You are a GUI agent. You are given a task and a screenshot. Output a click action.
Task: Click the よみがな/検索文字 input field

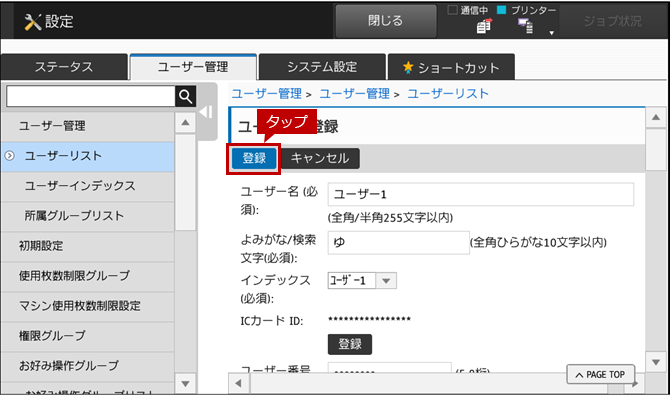[399, 243]
